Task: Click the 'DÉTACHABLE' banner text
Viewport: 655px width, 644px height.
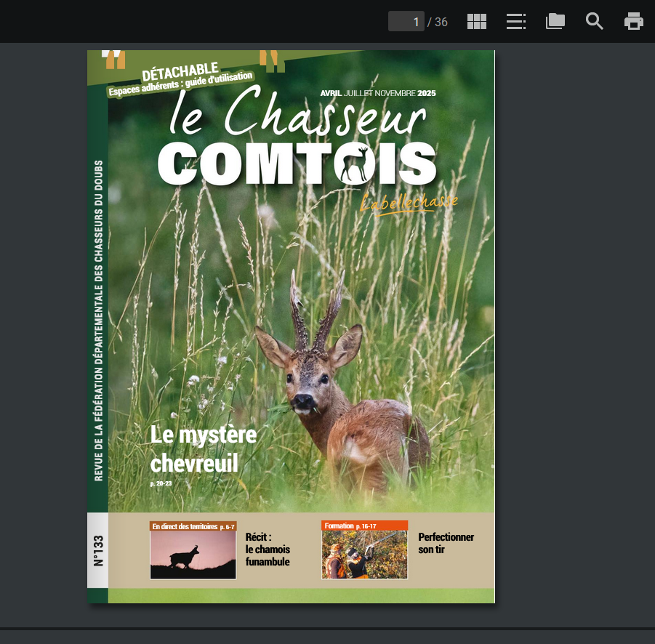Action: (x=180, y=72)
